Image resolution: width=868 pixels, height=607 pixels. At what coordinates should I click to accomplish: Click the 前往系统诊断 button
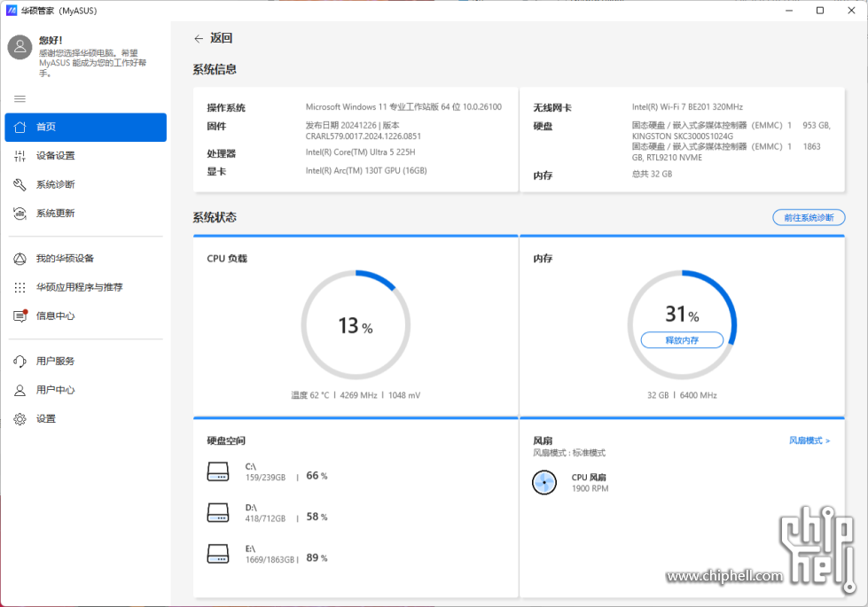tap(809, 217)
